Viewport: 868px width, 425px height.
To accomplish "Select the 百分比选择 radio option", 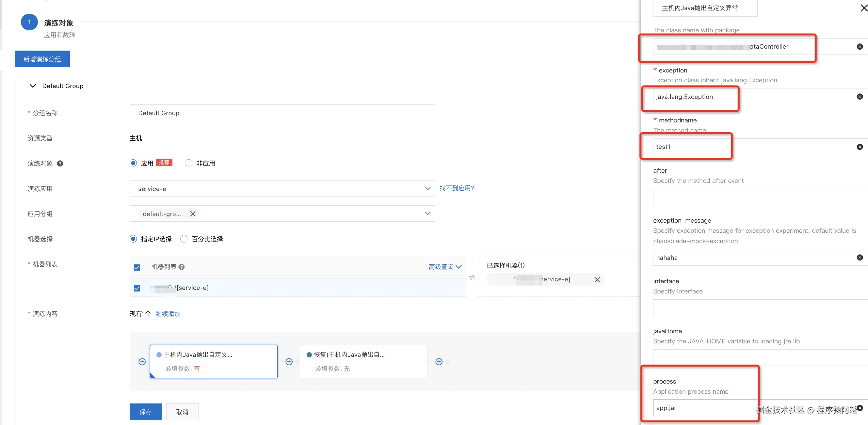I will (184, 239).
